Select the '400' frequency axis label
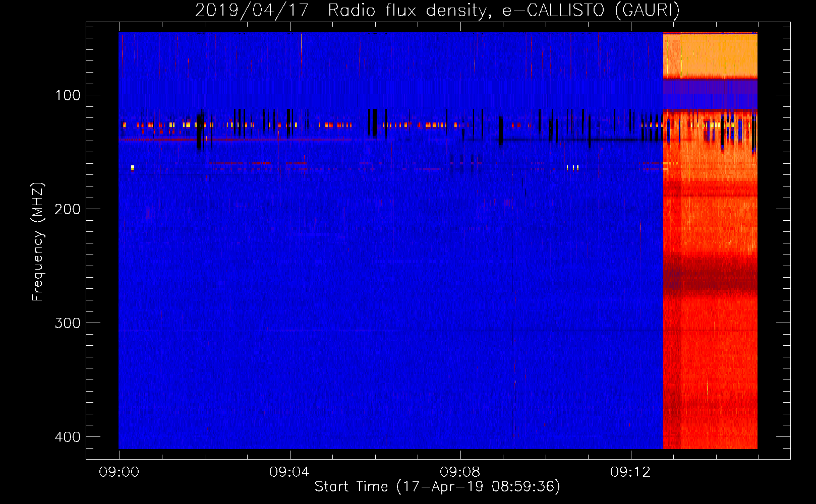The height and width of the screenshot is (504, 816). pos(68,437)
